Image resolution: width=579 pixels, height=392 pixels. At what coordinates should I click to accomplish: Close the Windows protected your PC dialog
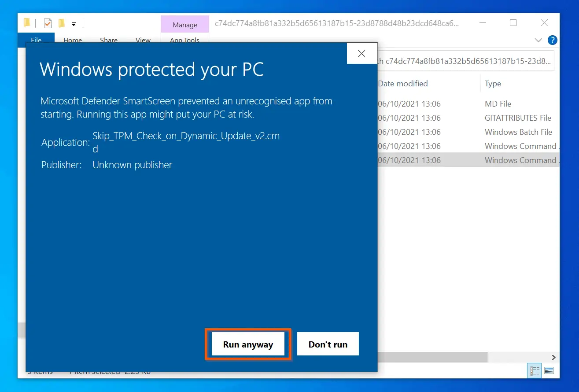[362, 54]
